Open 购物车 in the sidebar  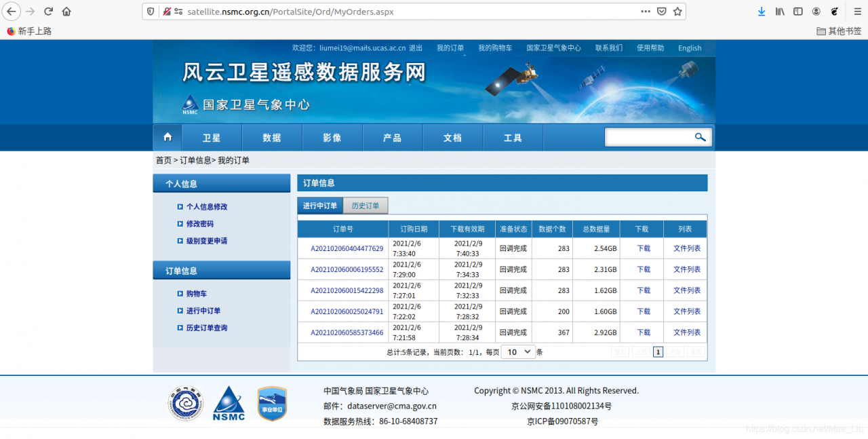[197, 294]
